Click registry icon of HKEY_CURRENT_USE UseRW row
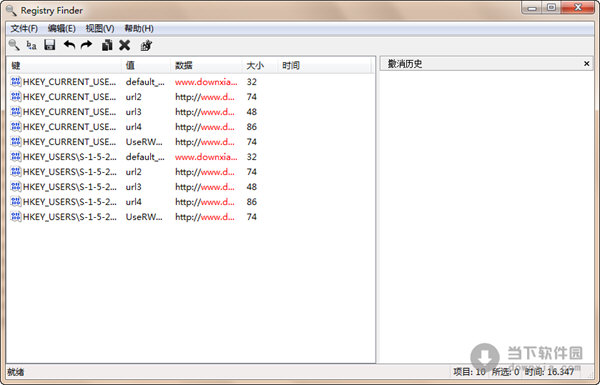Viewport: 600px width, 385px height. (16, 142)
